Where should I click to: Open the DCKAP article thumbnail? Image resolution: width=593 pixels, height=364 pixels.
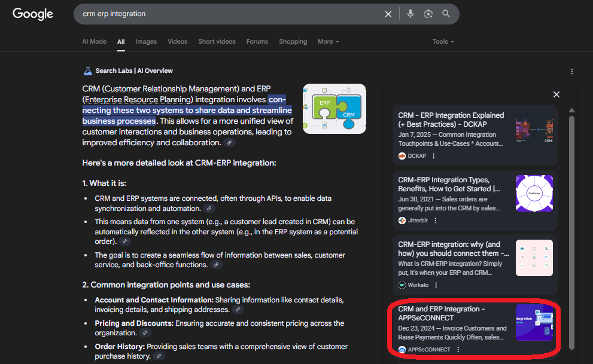pos(534,129)
